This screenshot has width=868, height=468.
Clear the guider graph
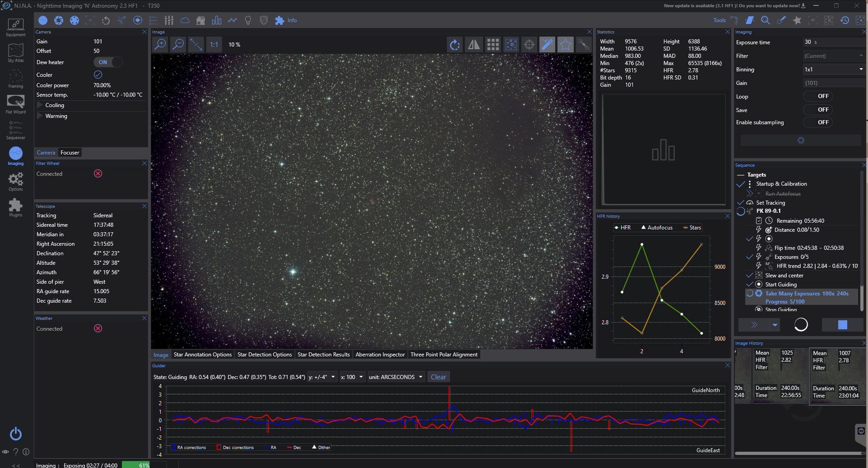pos(438,377)
